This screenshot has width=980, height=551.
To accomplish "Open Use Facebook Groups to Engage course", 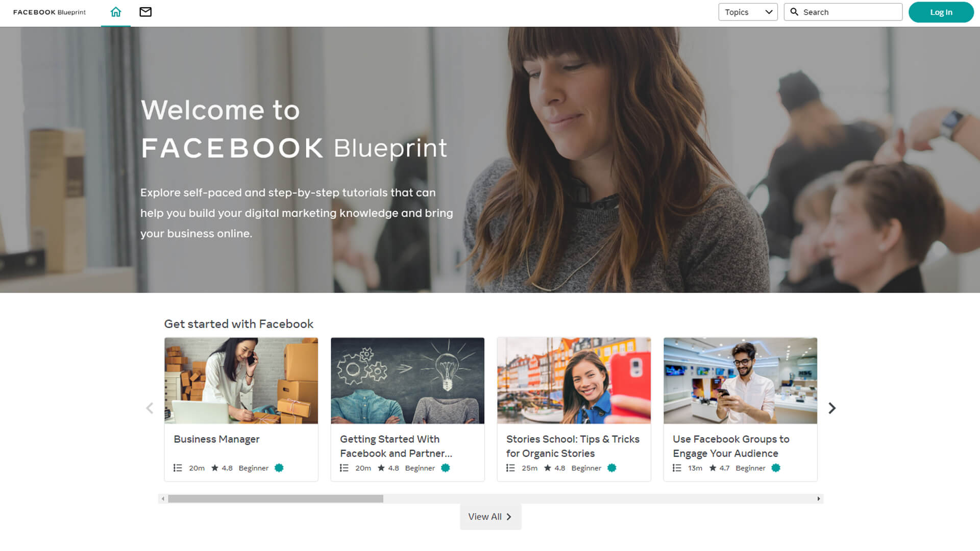I will pyautogui.click(x=731, y=446).
